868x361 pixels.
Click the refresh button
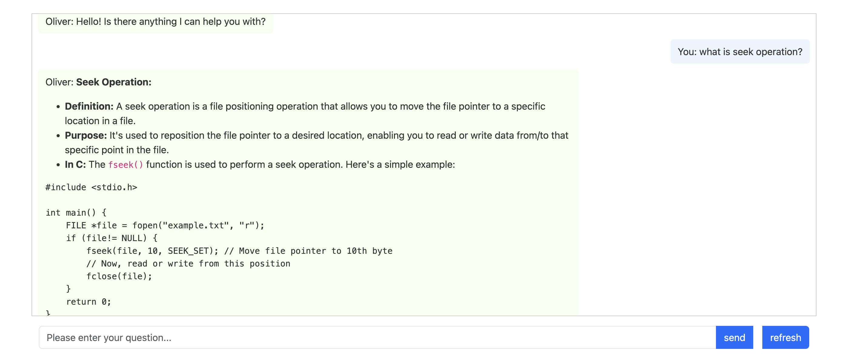(x=785, y=337)
